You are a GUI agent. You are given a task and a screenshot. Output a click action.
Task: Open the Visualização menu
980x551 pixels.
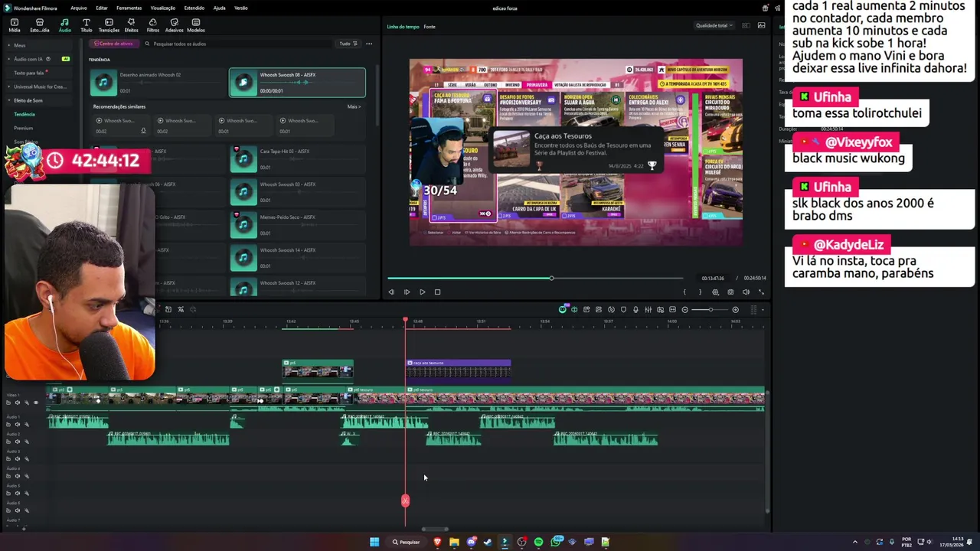coord(162,8)
